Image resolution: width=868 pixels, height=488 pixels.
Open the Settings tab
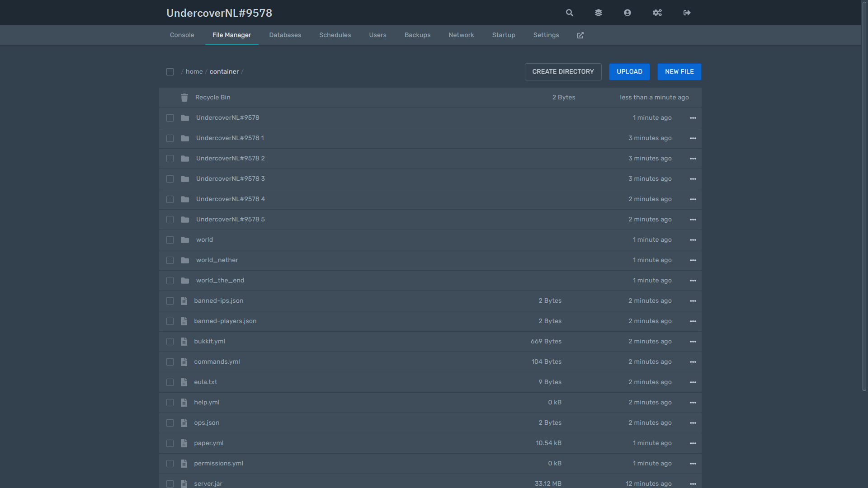546,35
